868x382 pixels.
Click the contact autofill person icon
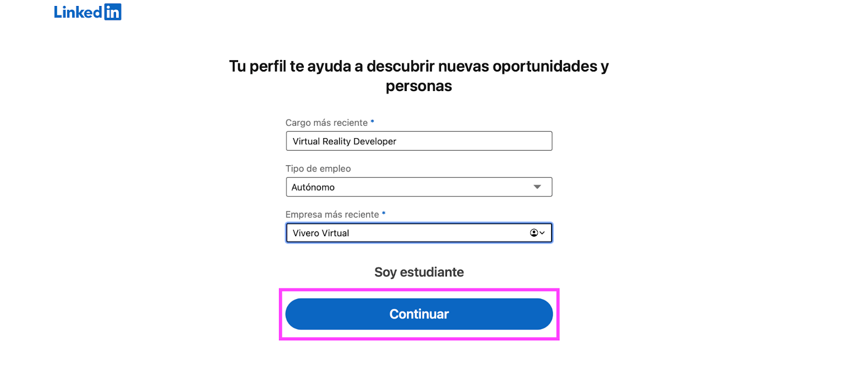(x=534, y=233)
